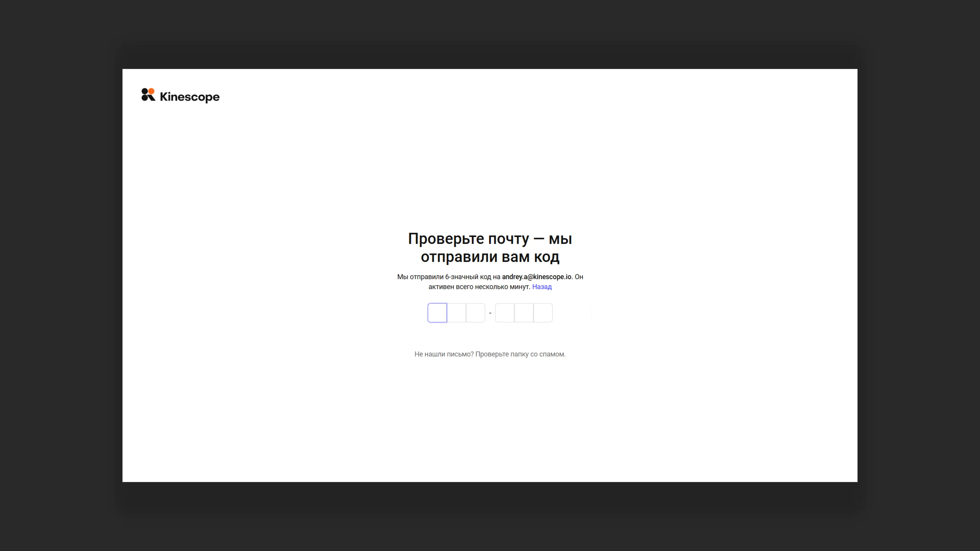Go back via the Назад link
This screenshot has height=551, width=980.
tap(542, 287)
